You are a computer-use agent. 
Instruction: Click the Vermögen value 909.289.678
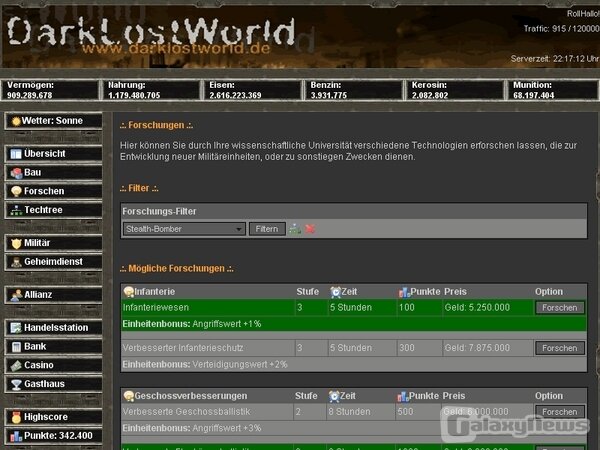[x=29, y=95]
